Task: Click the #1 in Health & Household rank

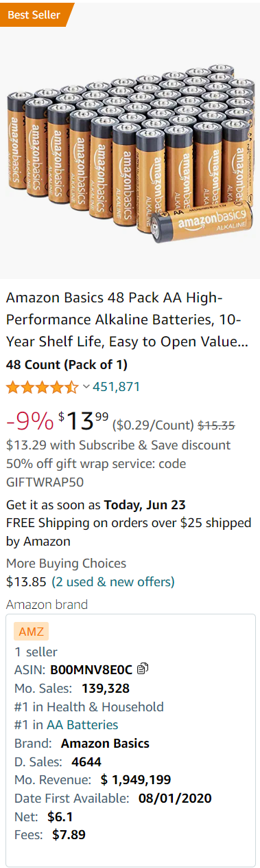Action: tap(89, 706)
